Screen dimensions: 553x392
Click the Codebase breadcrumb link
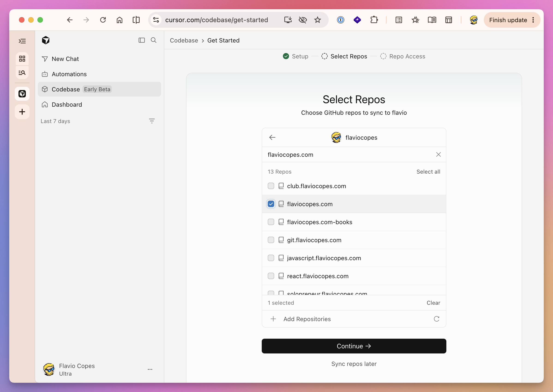pyautogui.click(x=184, y=40)
